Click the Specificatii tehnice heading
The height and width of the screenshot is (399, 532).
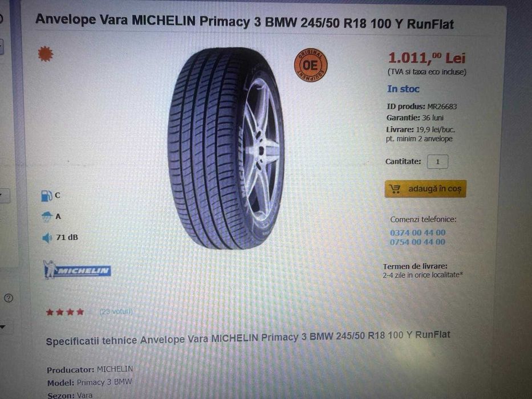pos(248,338)
